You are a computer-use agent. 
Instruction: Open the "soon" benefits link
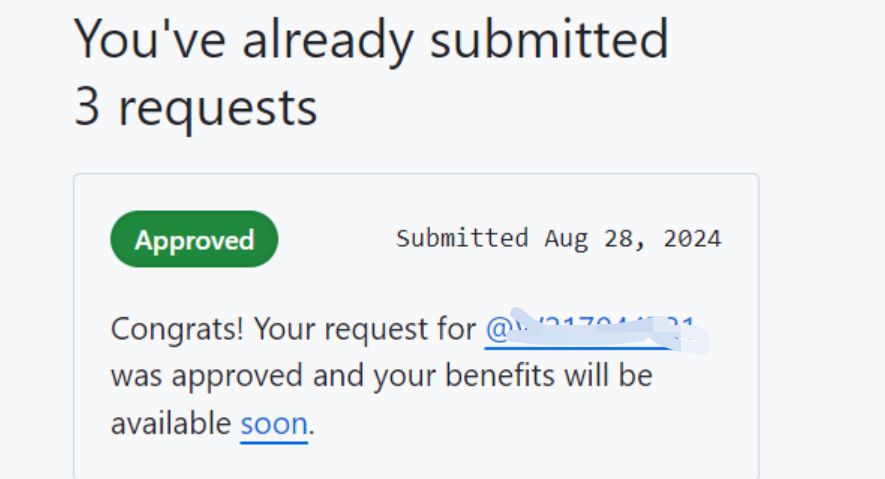[x=274, y=424]
